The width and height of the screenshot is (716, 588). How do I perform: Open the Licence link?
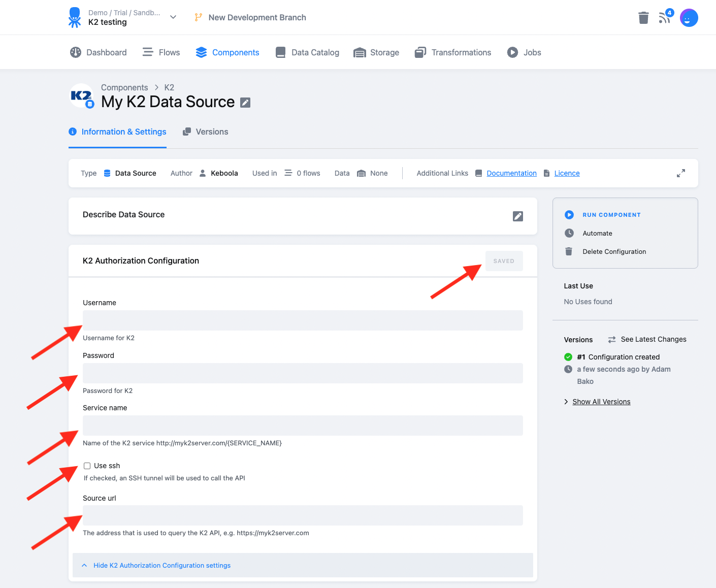(x=567, y=173)
